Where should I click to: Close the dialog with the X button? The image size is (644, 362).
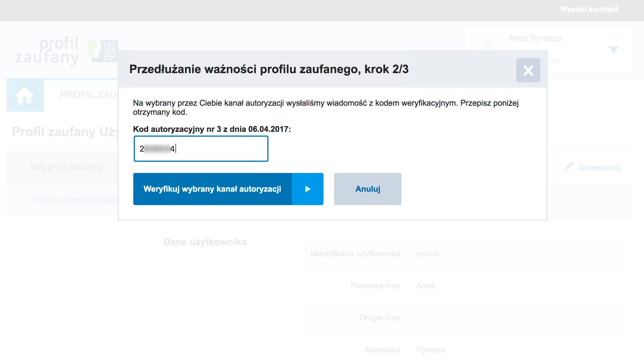528,70
